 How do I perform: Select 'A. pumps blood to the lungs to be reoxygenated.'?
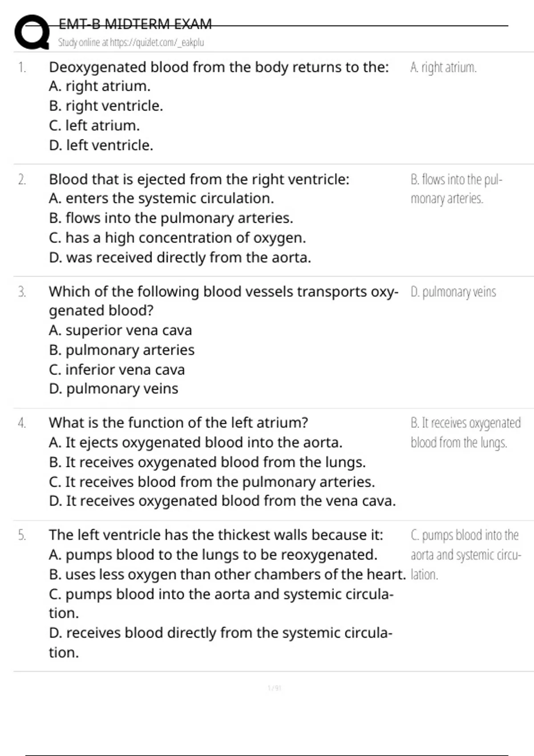pyautogui.click(x=213, y=555)
